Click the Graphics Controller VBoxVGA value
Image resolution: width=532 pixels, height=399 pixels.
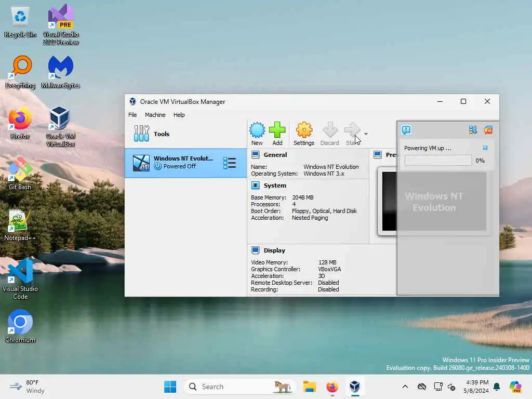(x=329, y=269)
